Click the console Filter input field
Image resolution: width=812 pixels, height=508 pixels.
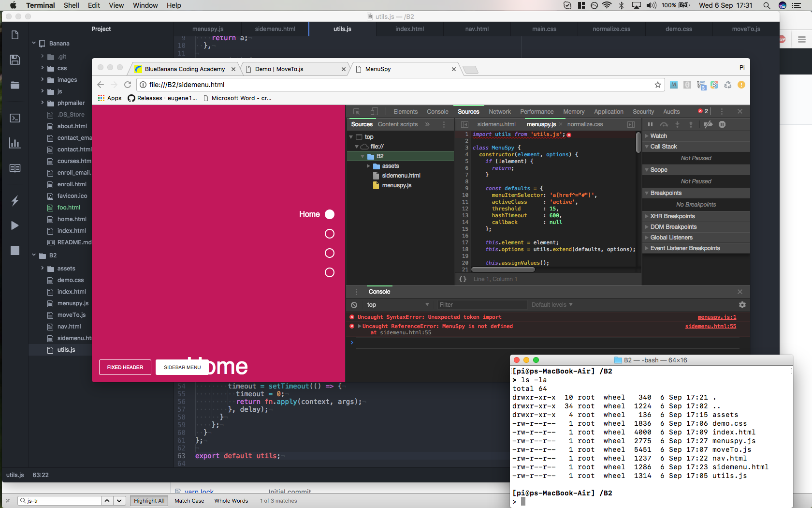[481, 305]
